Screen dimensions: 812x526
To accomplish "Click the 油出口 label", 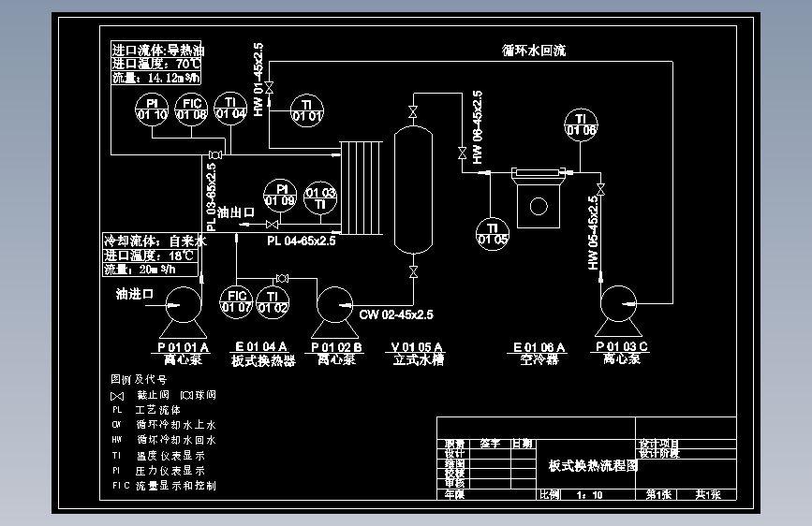I will pyautogui.click(x=236, y=212).
